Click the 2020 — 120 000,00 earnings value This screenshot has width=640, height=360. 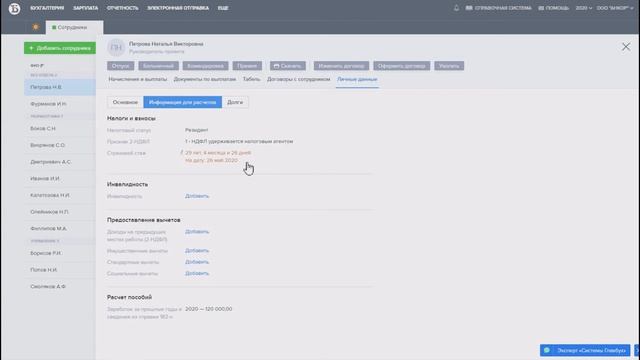[209, 309]
